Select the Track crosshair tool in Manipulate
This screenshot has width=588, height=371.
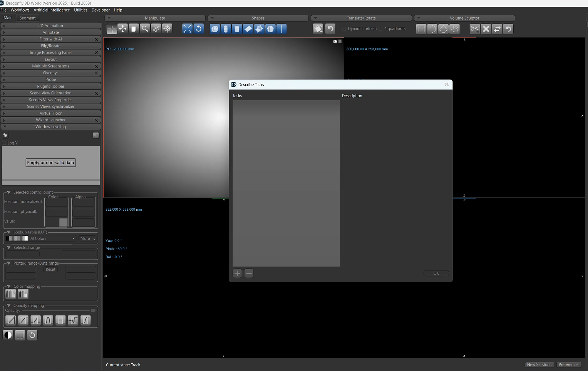click(x=111, y=29)
